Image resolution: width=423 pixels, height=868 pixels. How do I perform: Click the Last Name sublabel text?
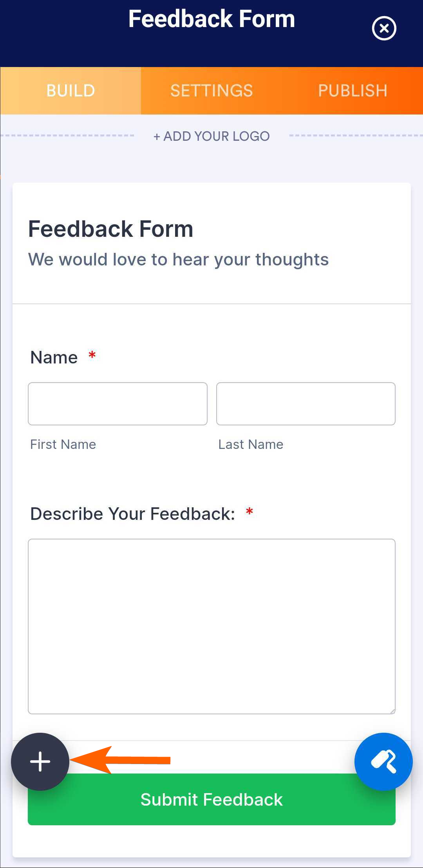(251, 444)
